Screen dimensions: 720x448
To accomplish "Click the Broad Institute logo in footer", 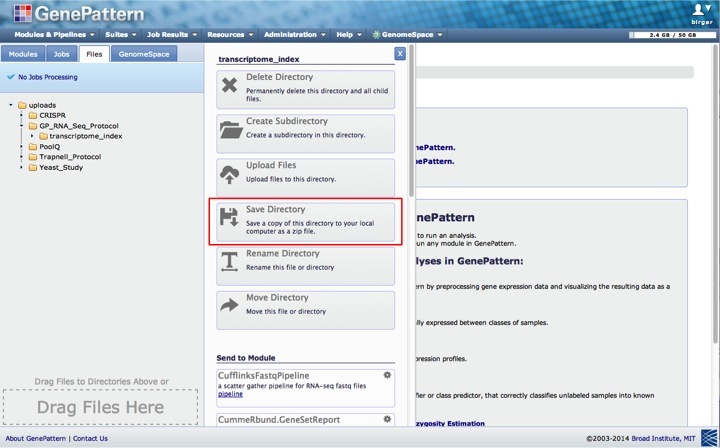I will click(x=709, y=438).
